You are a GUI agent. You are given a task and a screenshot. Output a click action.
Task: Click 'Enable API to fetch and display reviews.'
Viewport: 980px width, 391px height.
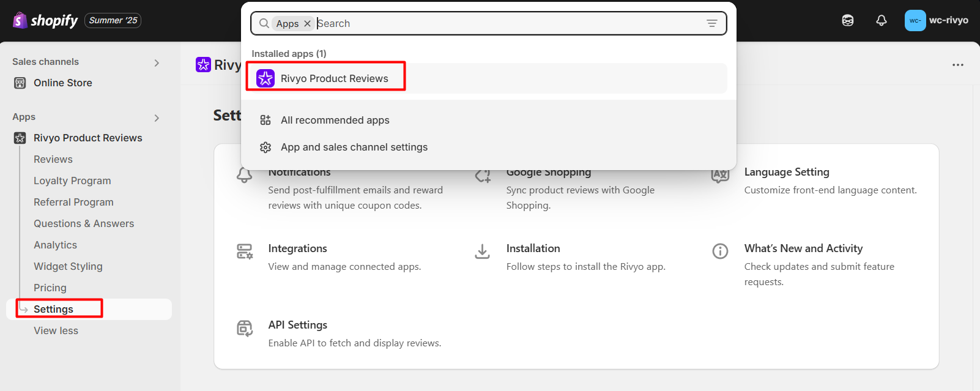pyautogui.click(x=354, y=343)
